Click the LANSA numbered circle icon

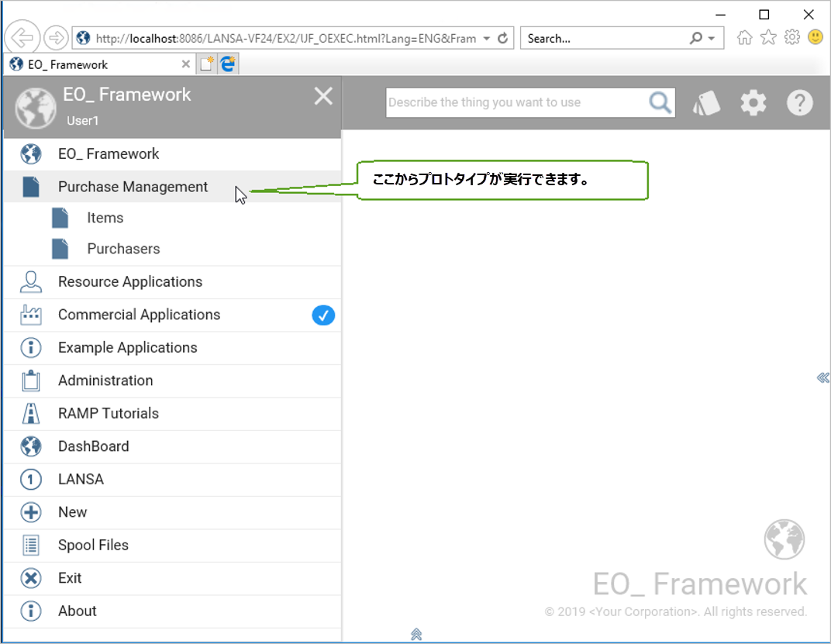point(31,479)
